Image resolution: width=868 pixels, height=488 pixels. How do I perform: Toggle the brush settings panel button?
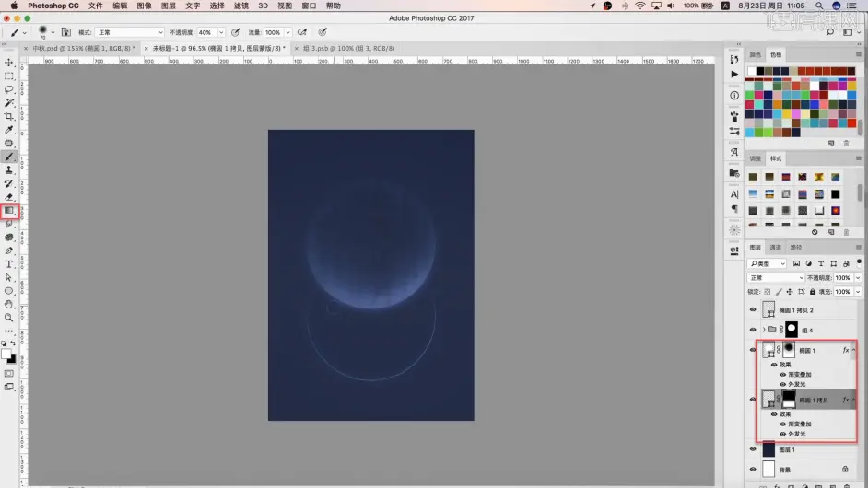[x=65, y=32]
